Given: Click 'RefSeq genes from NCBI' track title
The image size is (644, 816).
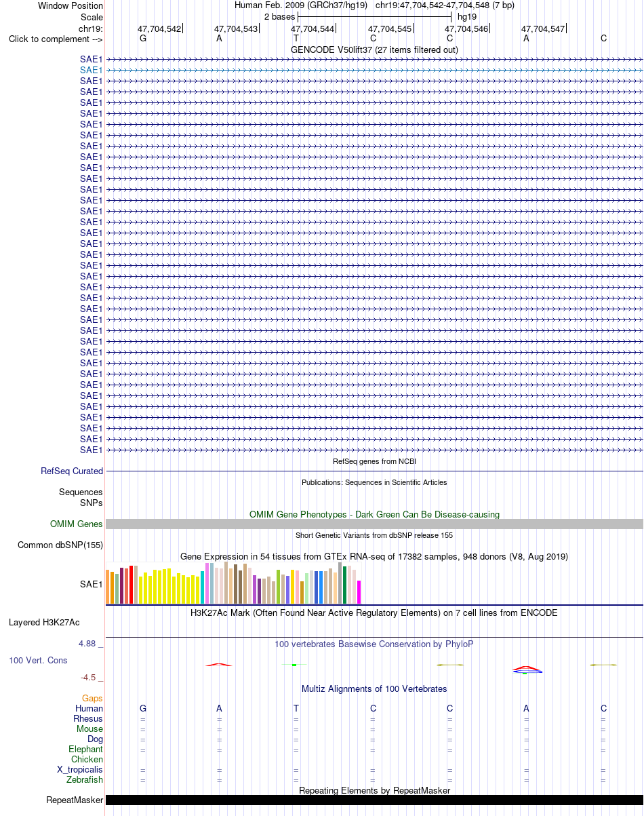Looking at the screenshot, I should [374, 461].
